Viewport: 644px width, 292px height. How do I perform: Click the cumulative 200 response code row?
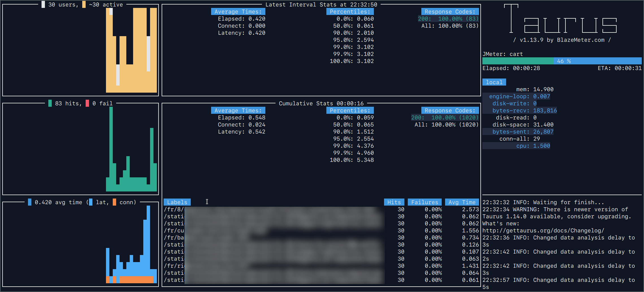(445, 117)
